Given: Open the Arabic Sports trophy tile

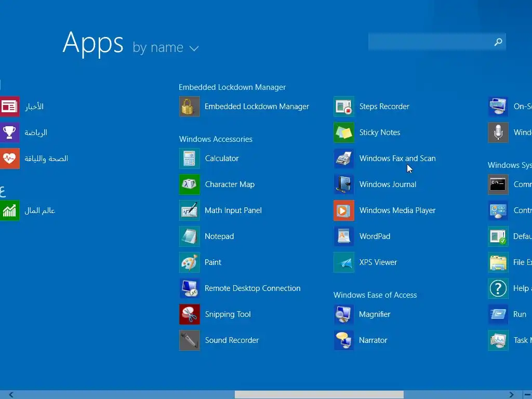Looking at the screenshot, I should [9, 132].
